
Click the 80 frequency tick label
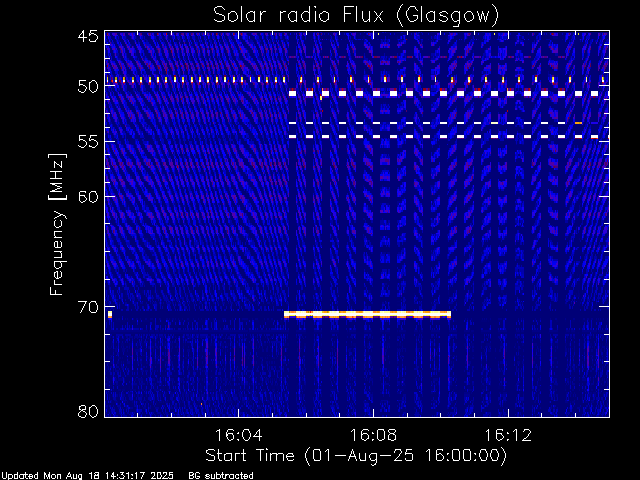coord(88,411)
